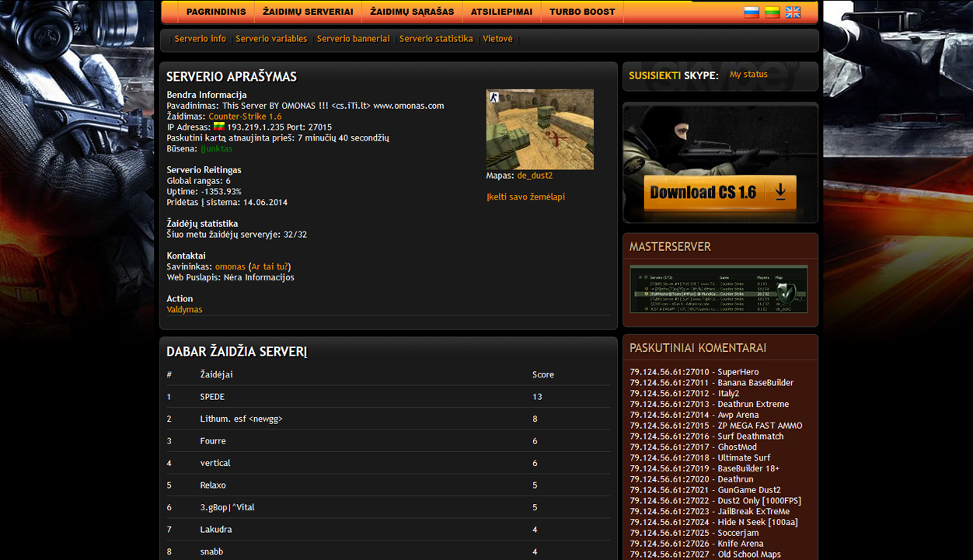Switch to the Serverio info tab
The image size is (973, 560).
pyautogui.click(x=201, y=39)
